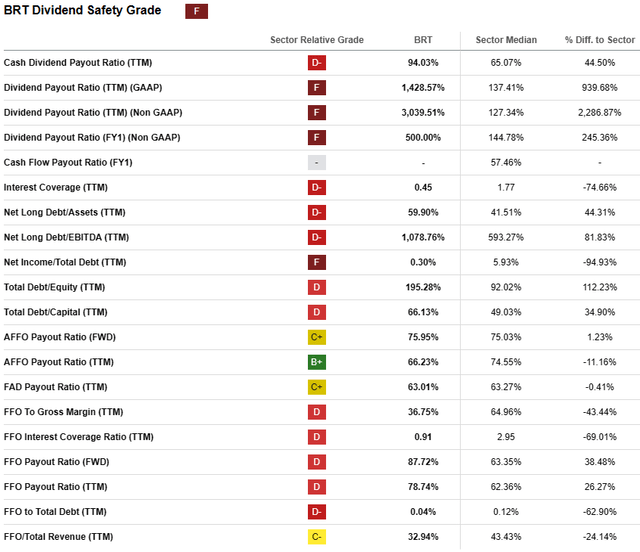Click the sector median value 65.07%
This screenshot has width=640, height=552.
(x=506, y=63)
